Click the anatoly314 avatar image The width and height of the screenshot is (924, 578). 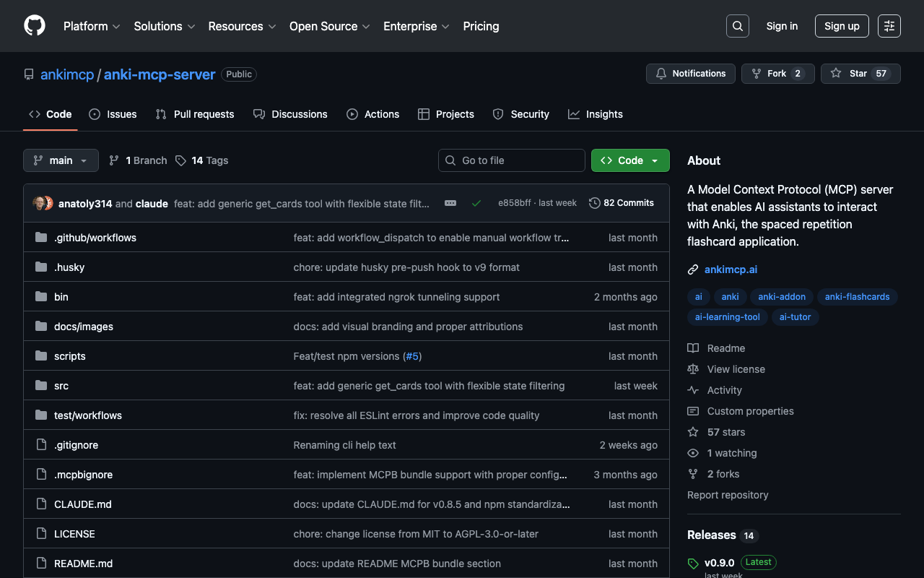(39, 204)
